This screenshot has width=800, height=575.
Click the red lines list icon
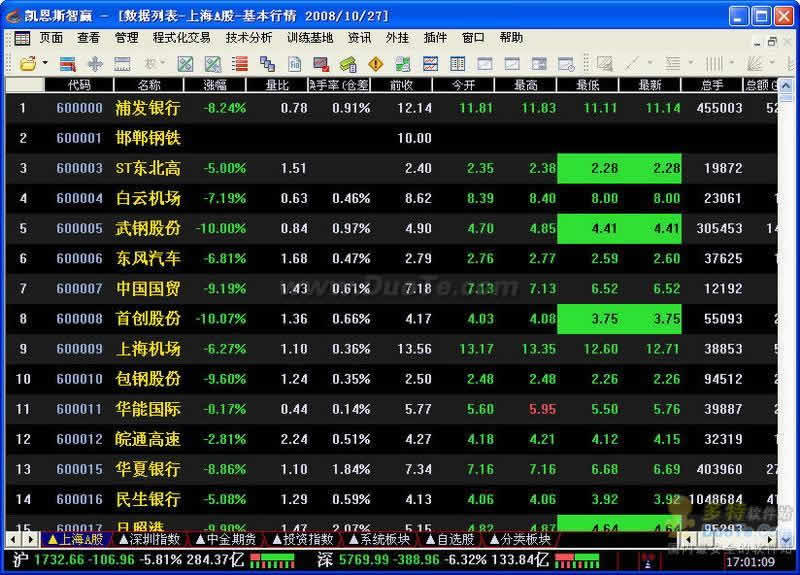click(239, 64)
